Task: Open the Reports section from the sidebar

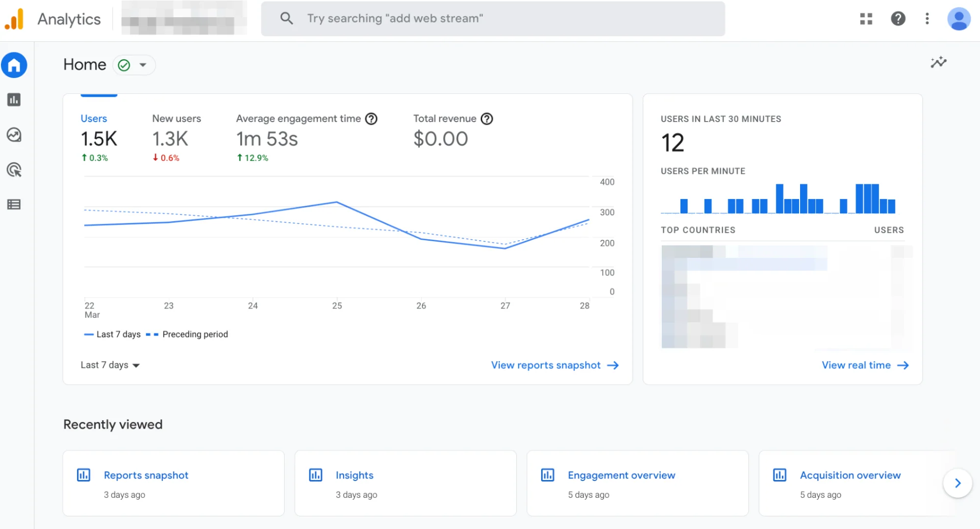Action: coord(14,100)
